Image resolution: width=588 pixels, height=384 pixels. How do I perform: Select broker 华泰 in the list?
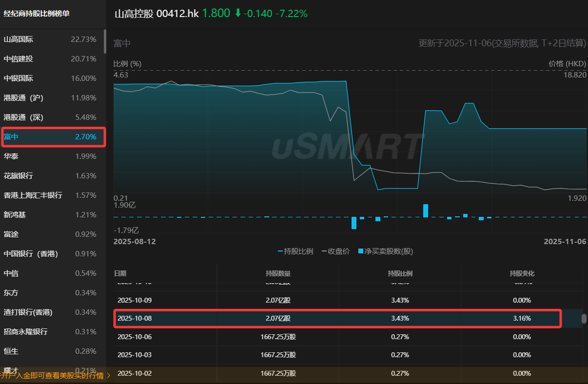(x=53, y=156)
